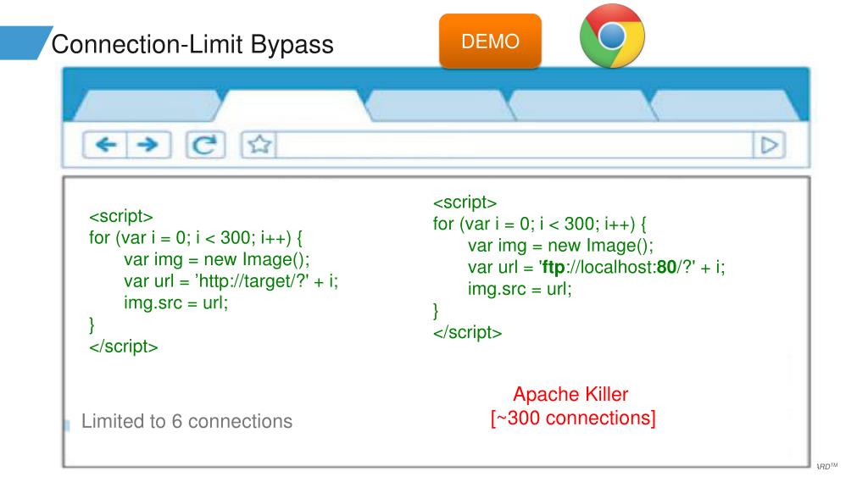Go forward with the right arrow button
Viewport: 868px width, 488px height.
148,145
